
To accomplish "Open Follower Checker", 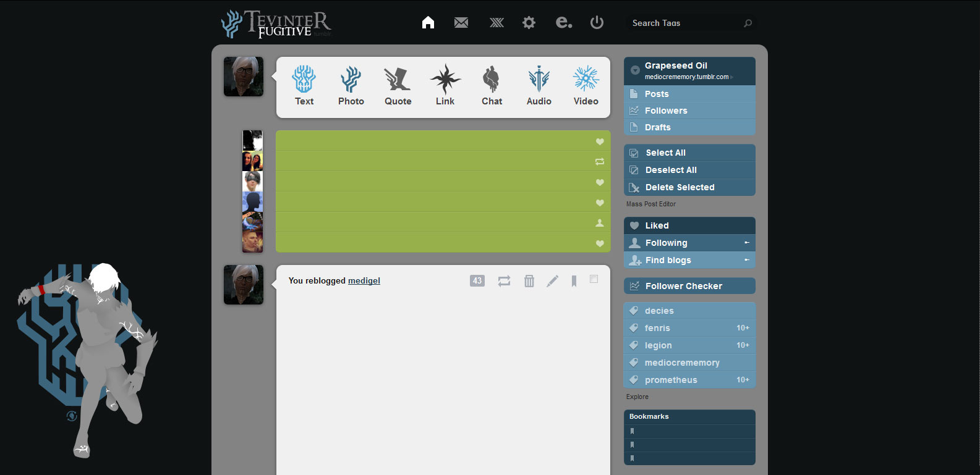I will coord(689,286).
